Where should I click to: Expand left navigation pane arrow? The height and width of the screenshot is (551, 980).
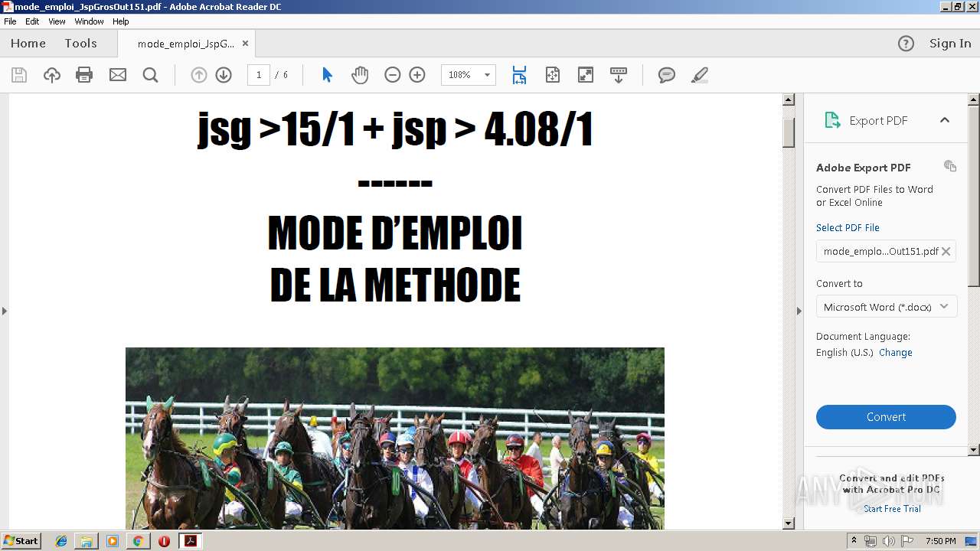point(5,311)
